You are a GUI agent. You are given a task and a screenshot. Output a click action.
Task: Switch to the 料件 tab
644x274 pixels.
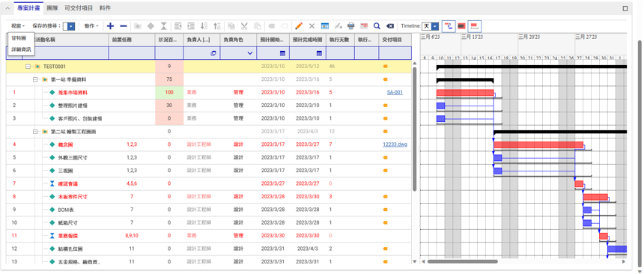pyautogui.click(x=105, y=7)
